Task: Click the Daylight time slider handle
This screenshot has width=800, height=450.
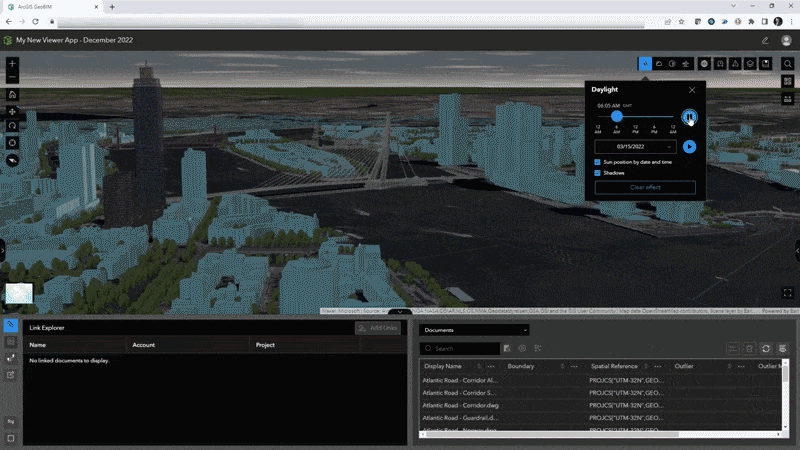Action: point(616,116)
